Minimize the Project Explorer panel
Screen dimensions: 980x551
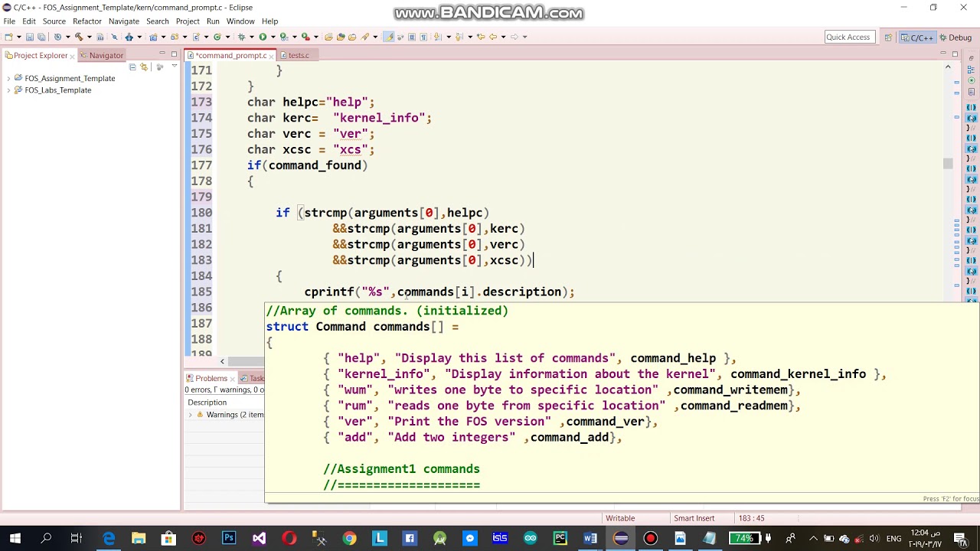(162, 54)
